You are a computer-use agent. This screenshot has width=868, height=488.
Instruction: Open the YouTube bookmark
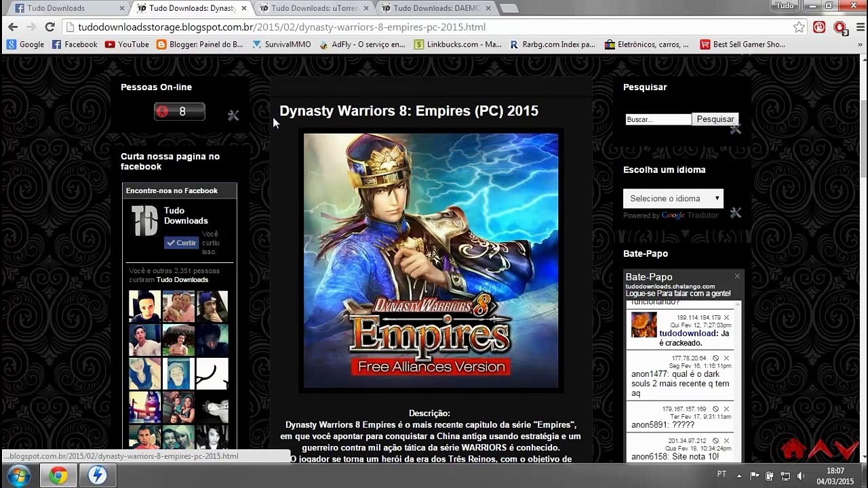pyautogui.click(x=127, y=45)
